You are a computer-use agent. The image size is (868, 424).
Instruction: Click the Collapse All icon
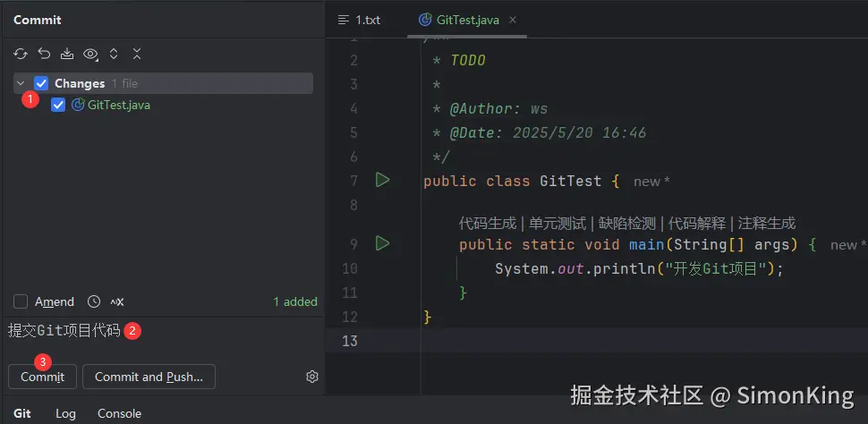137,54
